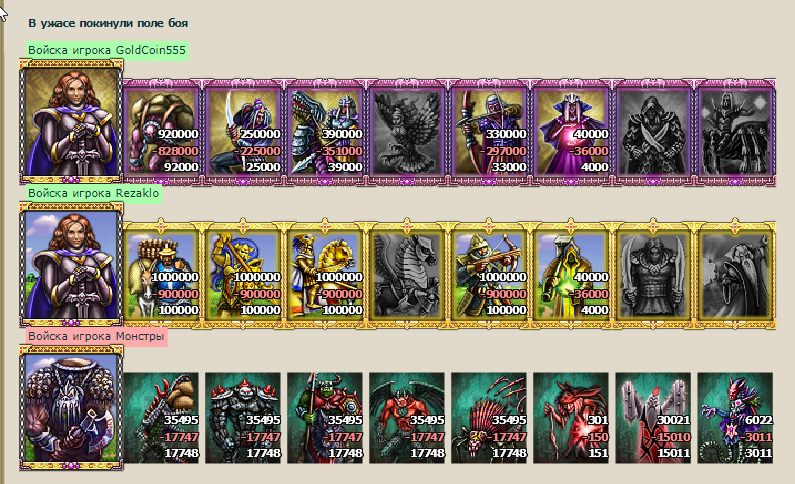This screenshot has height=484, width=795.
Task: Open the Войска игрока Rezaklo label
Action: [94, 193]
